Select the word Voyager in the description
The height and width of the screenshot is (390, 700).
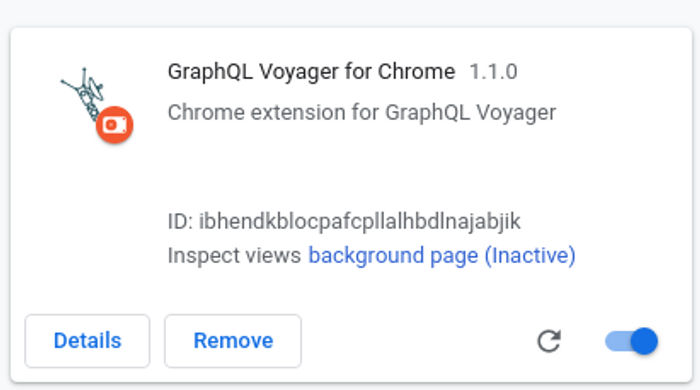pos(516,113)
